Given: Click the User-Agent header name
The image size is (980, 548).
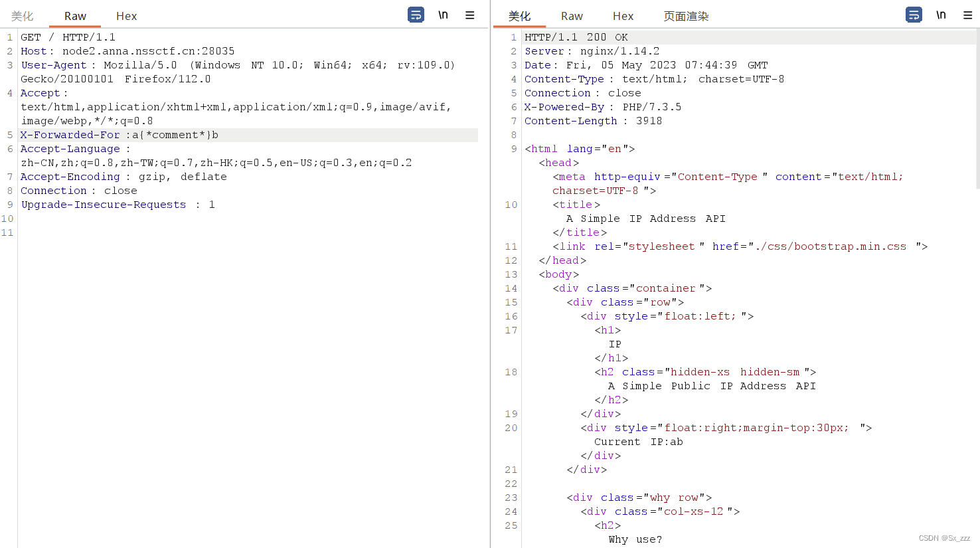Looking at the screenshot, I should click(54, 65).
